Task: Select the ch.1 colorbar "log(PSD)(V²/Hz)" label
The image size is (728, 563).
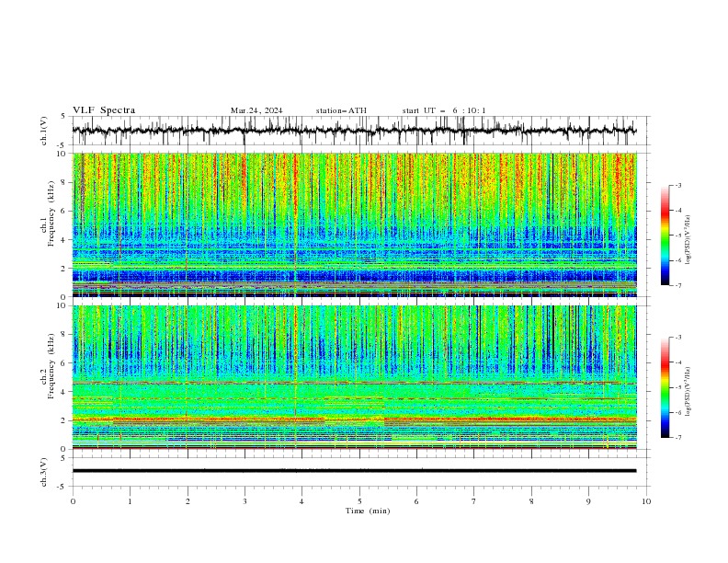Action: (x=688, y=240)
